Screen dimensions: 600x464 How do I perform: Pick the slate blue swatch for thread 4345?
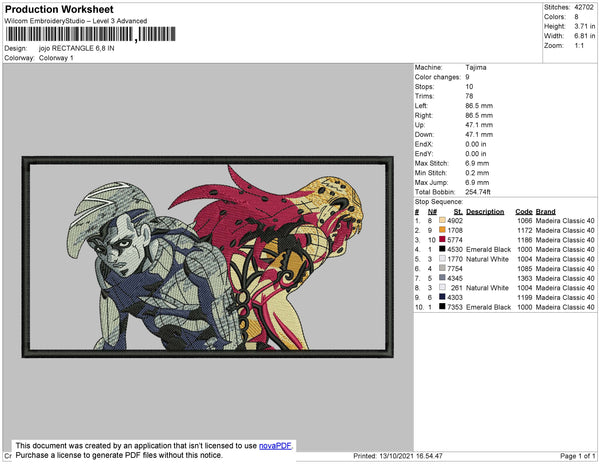point(442,278)
